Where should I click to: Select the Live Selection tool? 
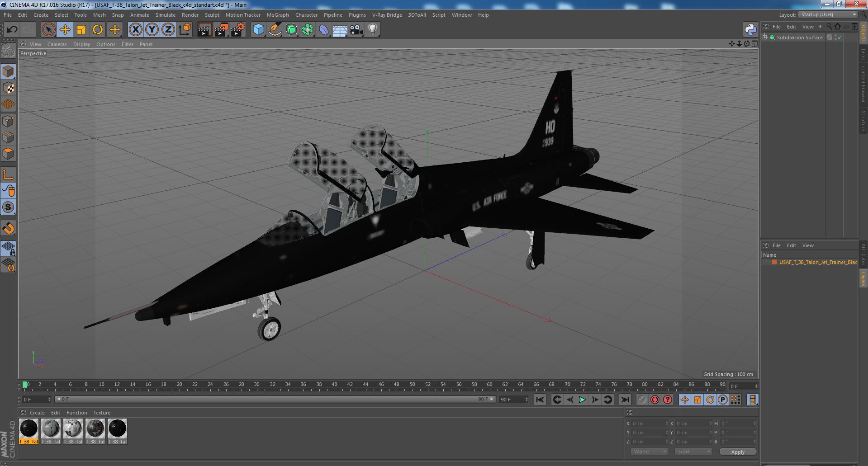coord(48,30)
